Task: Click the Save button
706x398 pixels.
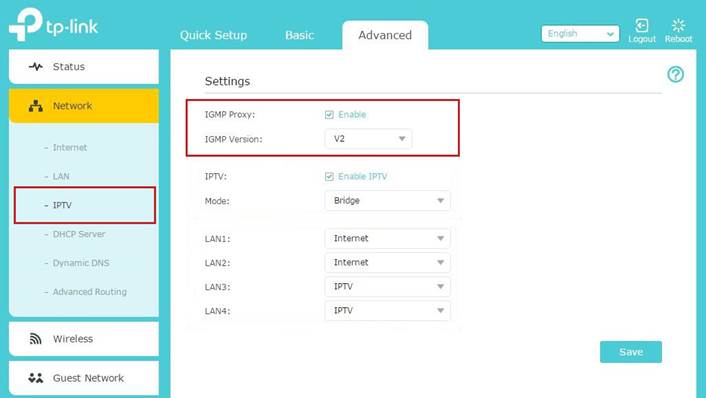Action: [x=631, y=352]
